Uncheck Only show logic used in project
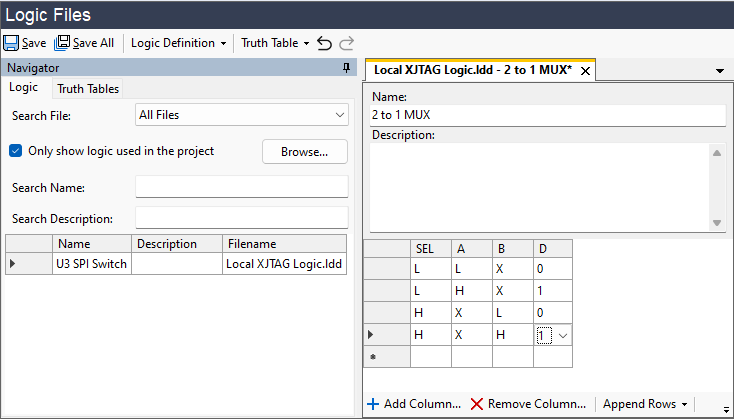 [16, 151]
